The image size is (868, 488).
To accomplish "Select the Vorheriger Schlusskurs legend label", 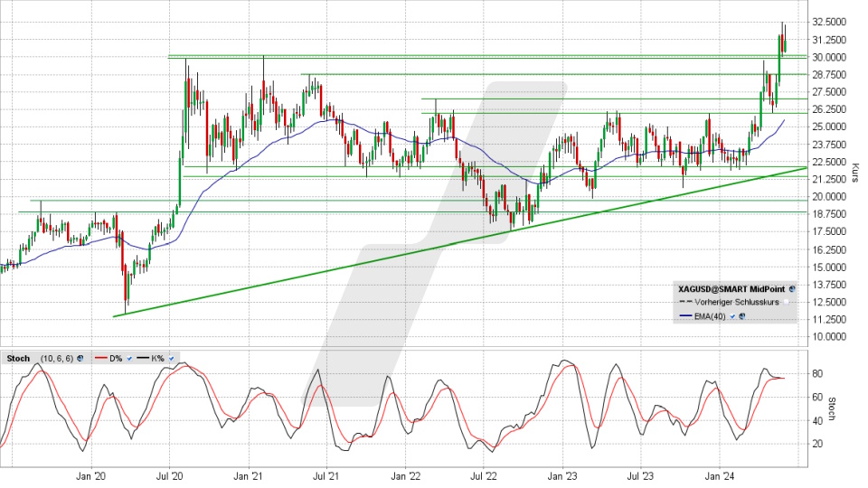I will coord(737,302).
